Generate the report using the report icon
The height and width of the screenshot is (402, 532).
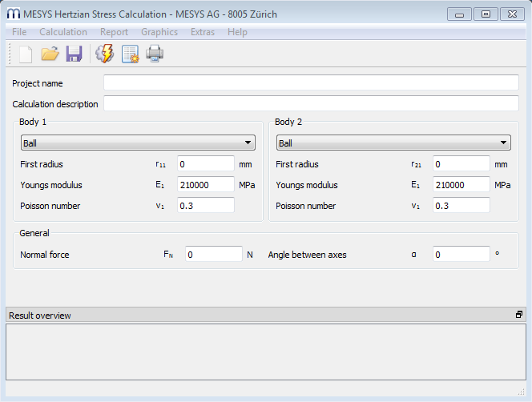[130, 54]
